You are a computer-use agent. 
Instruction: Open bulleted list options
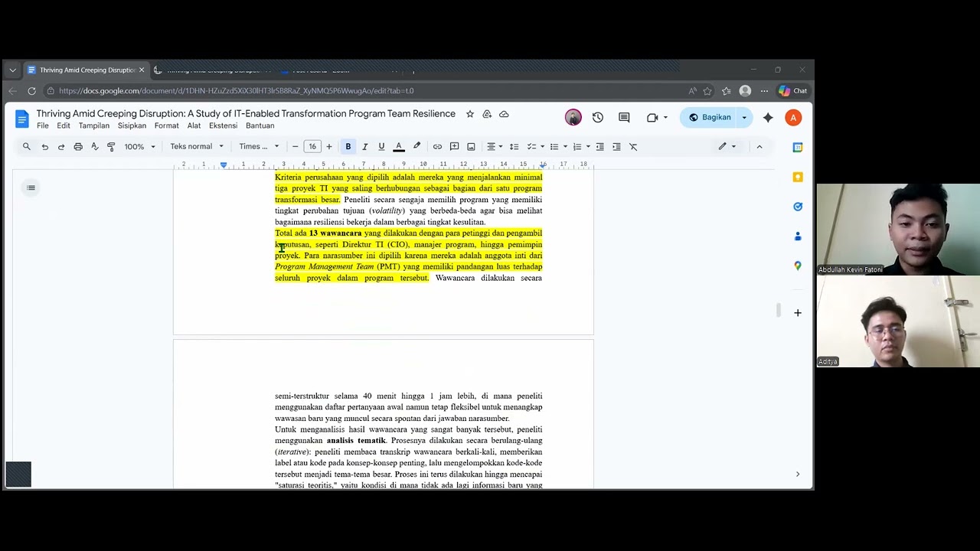tap(558, 146)
